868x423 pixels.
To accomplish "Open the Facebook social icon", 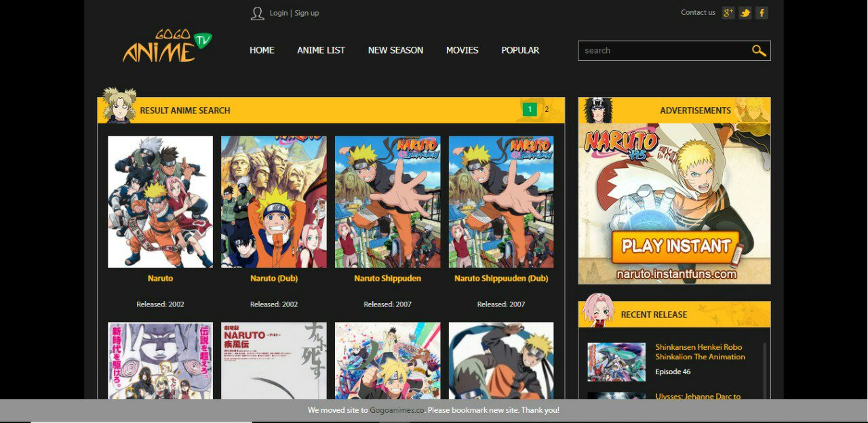I will pyautogui.click(x=762, y=13).
